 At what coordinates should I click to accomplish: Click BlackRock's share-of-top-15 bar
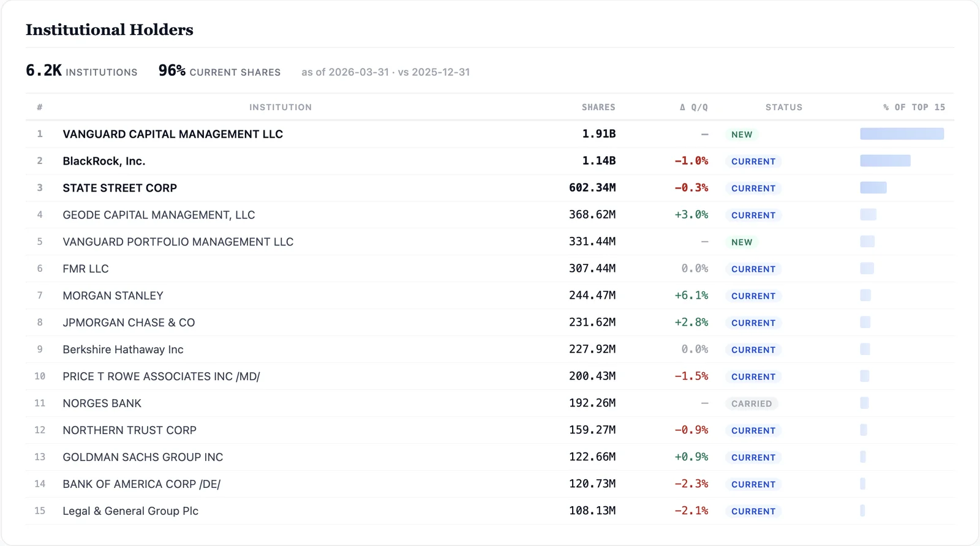point(885,161)
